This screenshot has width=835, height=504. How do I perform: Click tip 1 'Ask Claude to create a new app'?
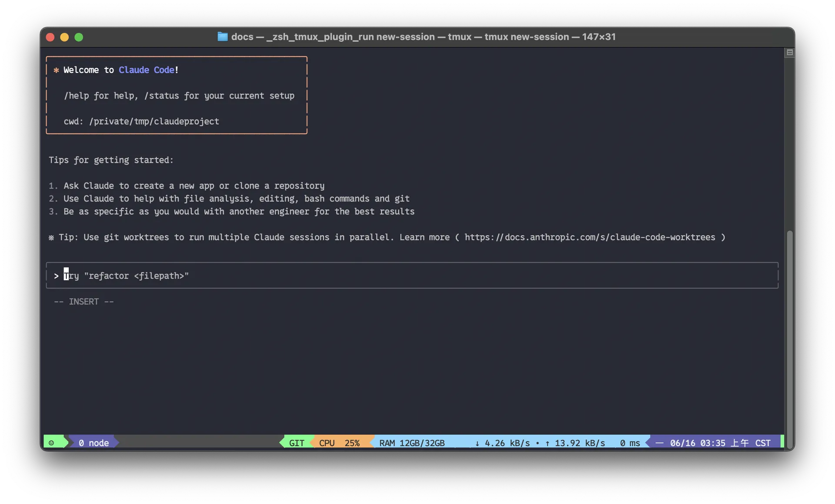coord(187,186)
